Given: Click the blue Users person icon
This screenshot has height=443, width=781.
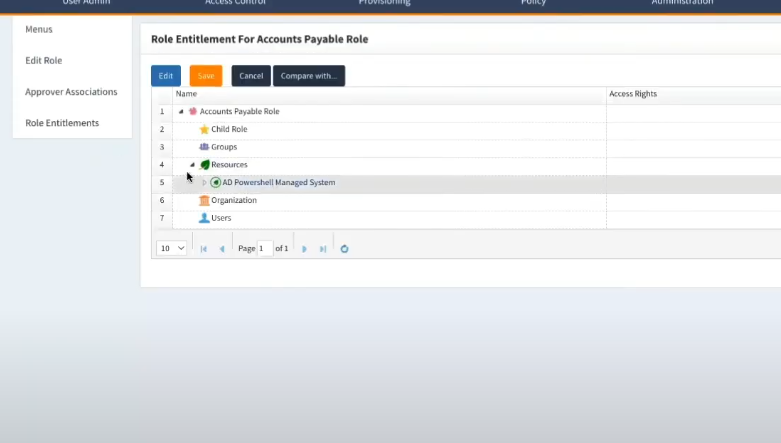Looking at the screenshot, I should click(204, 218).
